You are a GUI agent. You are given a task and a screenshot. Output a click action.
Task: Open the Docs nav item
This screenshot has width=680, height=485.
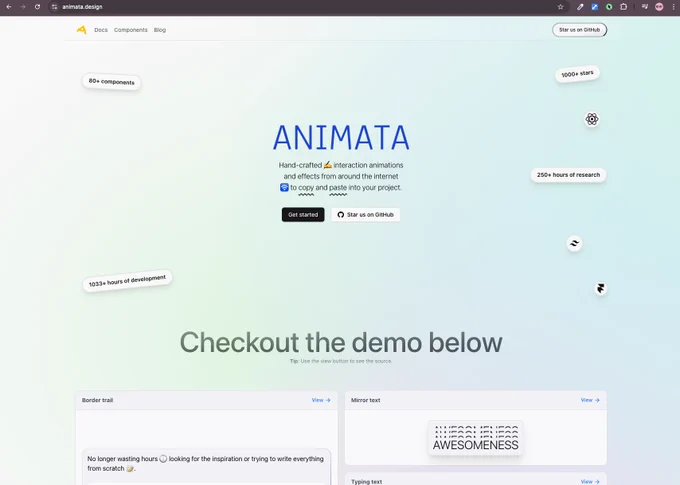pos(101,30)
